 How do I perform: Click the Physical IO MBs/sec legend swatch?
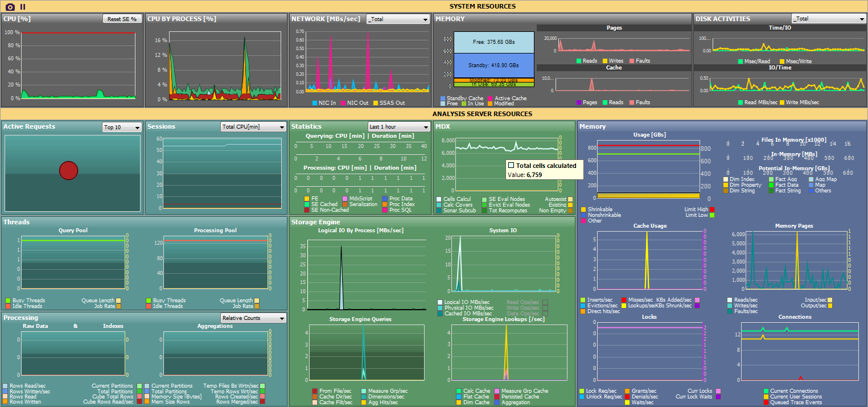point(440,308)
